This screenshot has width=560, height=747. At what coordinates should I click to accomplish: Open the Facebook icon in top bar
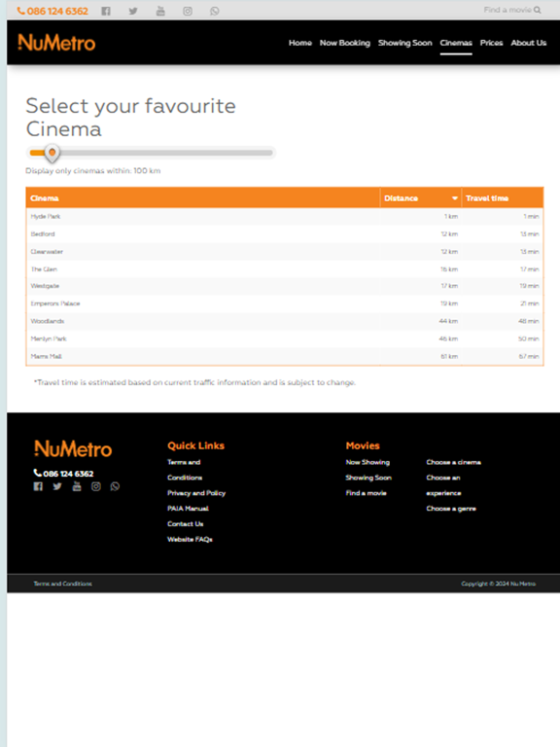[x=106, y=11]
